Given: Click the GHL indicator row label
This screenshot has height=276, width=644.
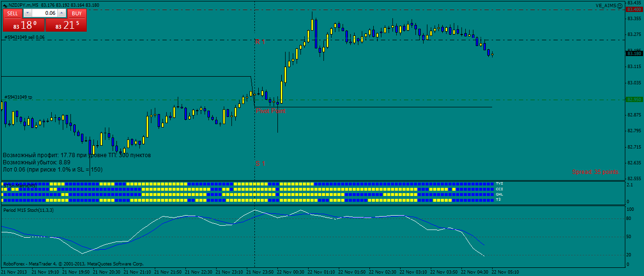Looking at the screenshot, I should click(500, 195).
